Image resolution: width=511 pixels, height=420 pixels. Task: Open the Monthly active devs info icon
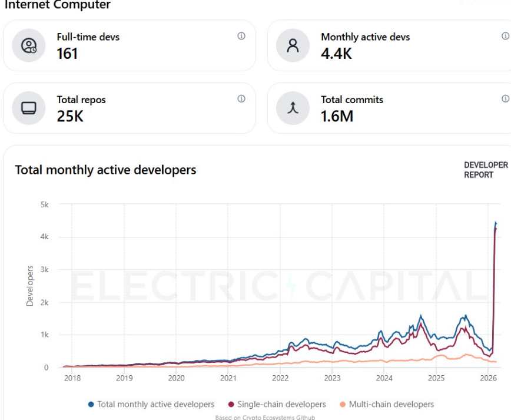505,36
